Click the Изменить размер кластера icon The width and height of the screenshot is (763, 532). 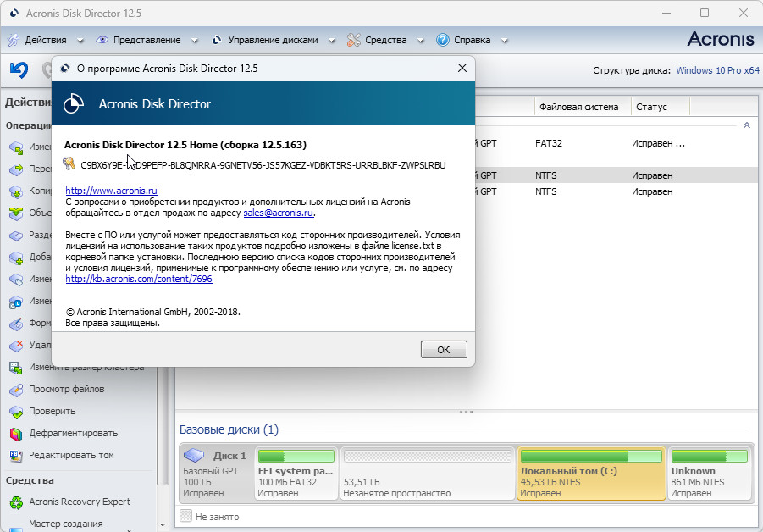[x=15, y=368]
